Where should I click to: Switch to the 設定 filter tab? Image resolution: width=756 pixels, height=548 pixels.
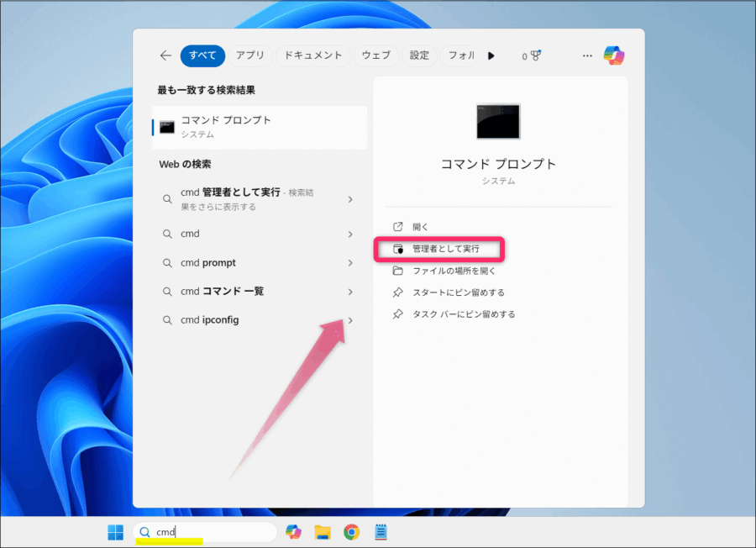click(x=419, y=55)
